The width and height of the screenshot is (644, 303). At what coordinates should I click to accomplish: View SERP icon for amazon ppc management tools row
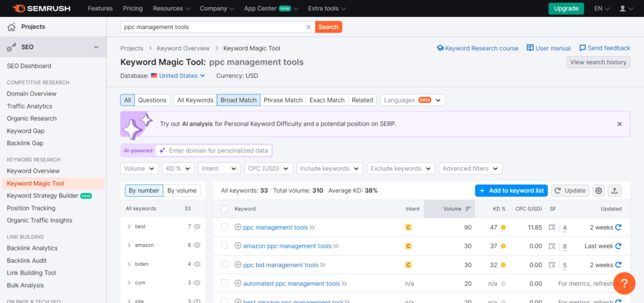tap(552, 246)
